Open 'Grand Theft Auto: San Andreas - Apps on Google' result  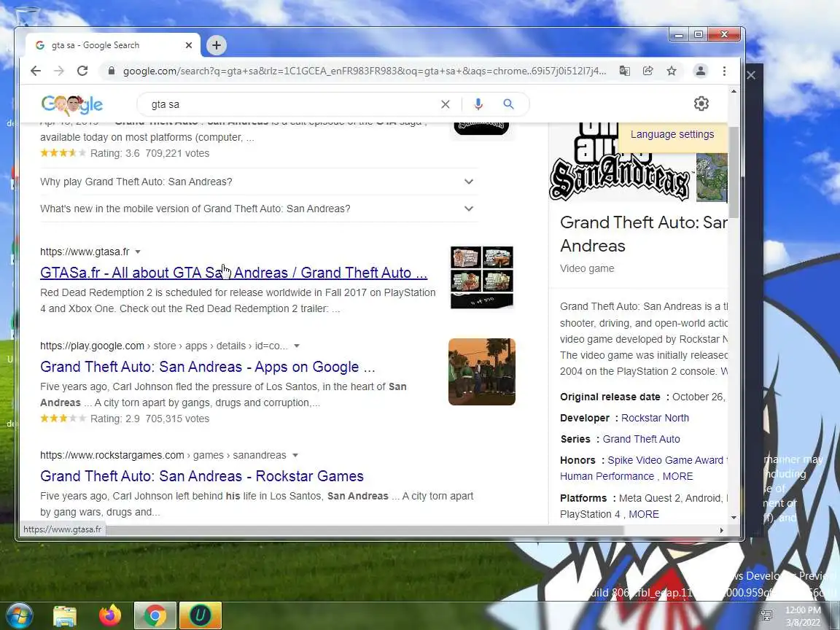207,367
